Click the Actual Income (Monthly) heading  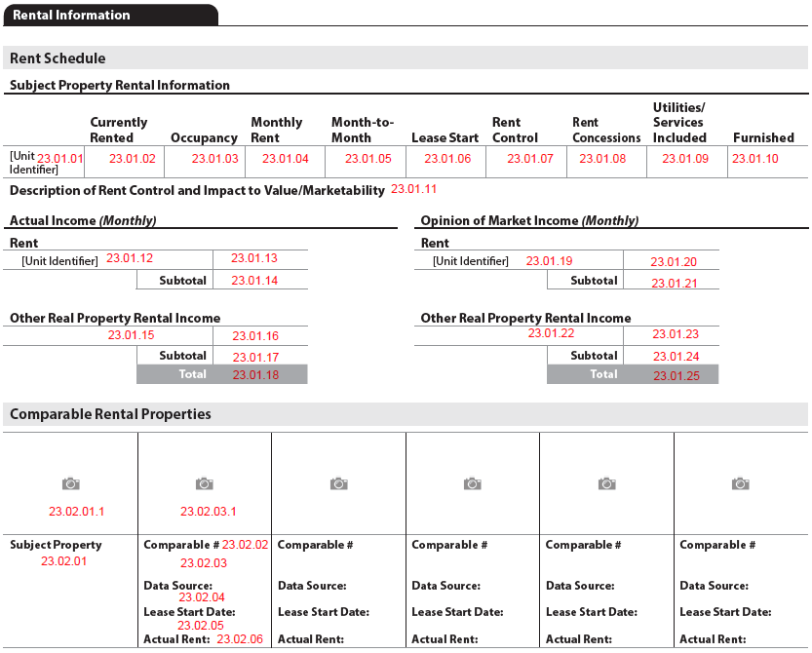pyautogui.click(x=83, y=220)
